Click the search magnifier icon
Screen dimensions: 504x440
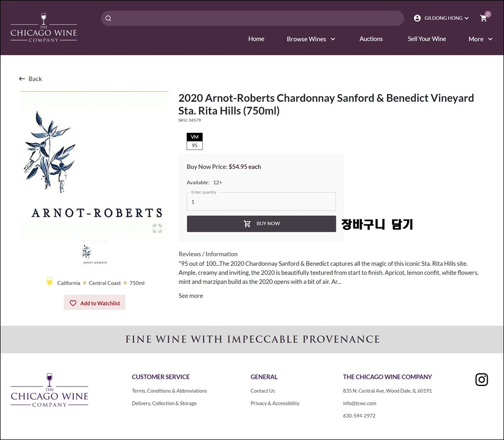(x=108, y=18)
